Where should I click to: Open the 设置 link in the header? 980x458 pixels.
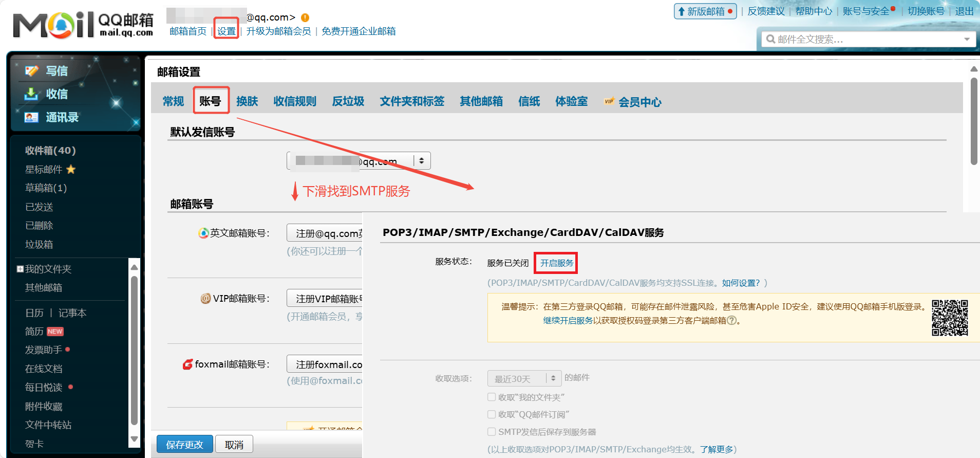(x=227, y=31)
